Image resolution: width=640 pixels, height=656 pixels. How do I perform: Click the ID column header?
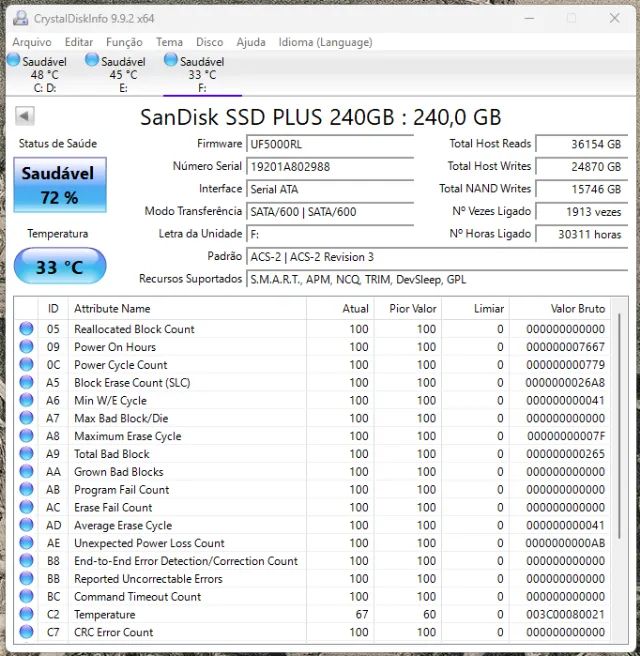[x=53, y=309]
